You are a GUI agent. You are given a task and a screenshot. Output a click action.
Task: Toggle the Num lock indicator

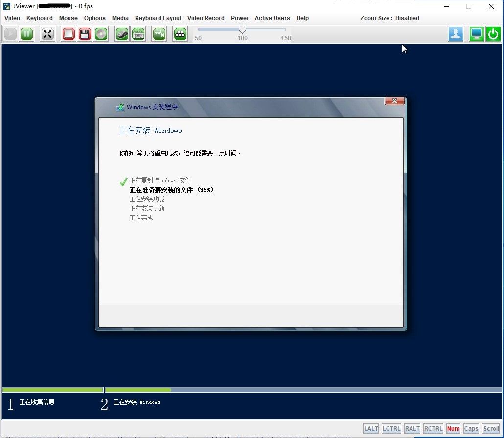pos(453,428)
